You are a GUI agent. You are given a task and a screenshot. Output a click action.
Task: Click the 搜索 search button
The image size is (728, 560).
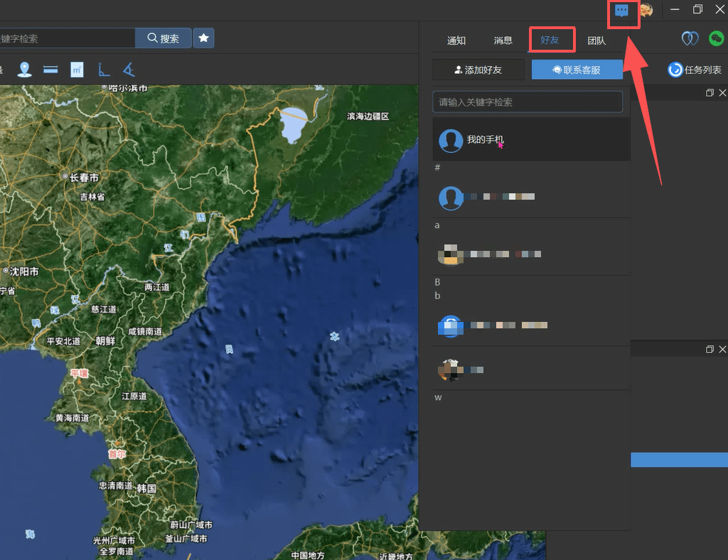(164, 38)
